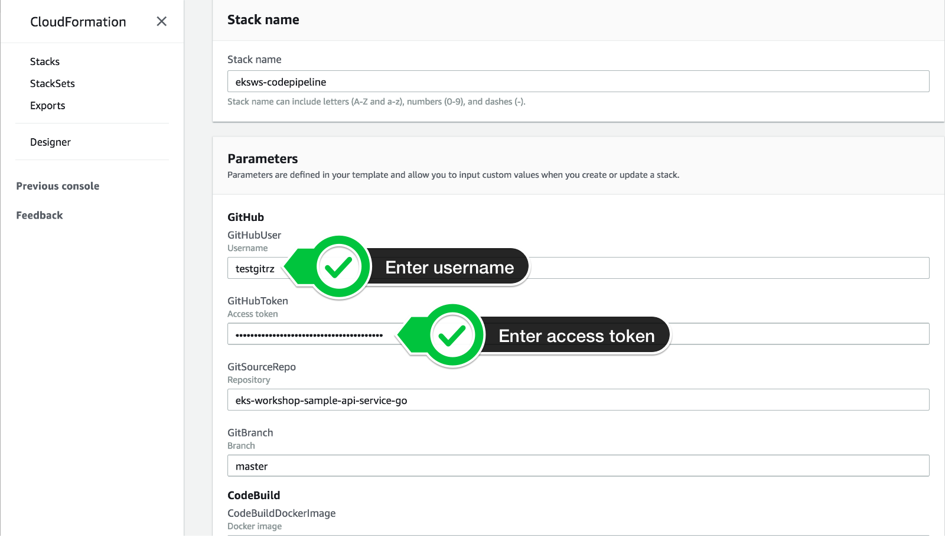Image resolution: width=945 pixels, height=560 pixels.
Task: Click the Stack name input showing eksws-codepipeline
Action: (578, 81)
